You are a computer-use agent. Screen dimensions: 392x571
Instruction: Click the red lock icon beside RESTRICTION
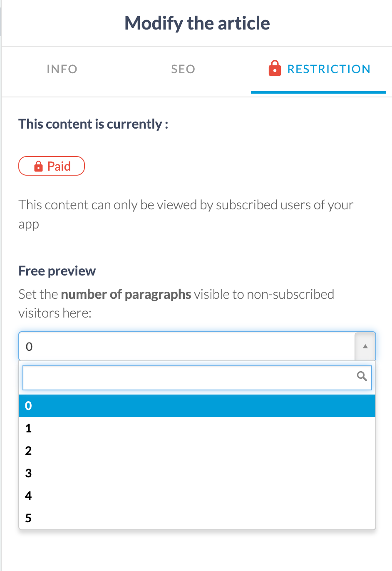(x=275, y=68)
